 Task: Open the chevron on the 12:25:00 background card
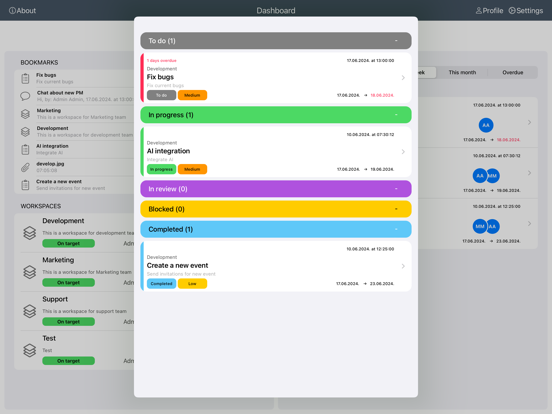pyautogui.click(x=529, y=224)
